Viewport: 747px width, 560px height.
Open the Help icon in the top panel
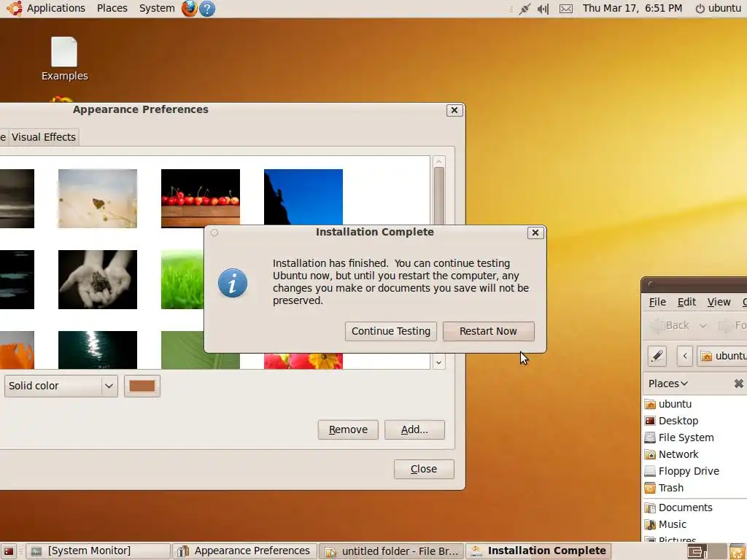[x=206, y=9]
